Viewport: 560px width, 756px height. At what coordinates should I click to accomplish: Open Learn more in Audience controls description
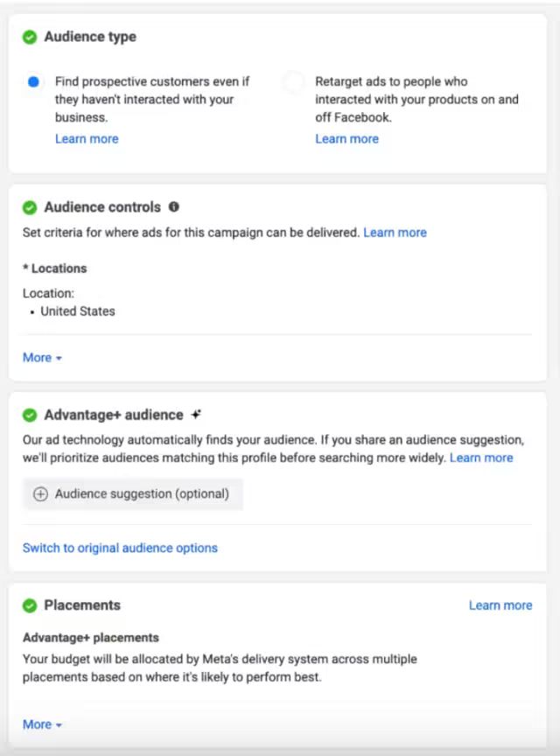pos(395,233)
